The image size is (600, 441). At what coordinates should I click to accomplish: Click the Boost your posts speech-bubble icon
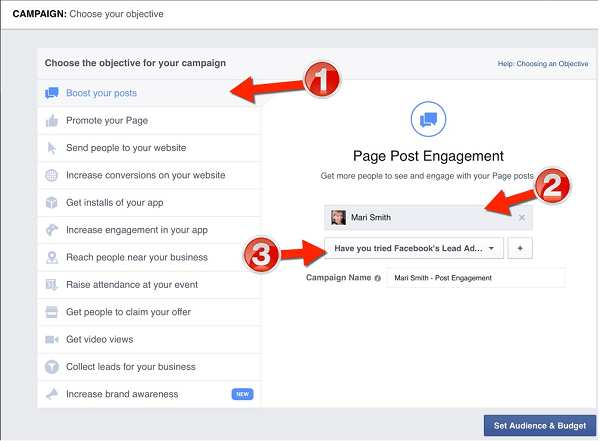pos(52,93)
